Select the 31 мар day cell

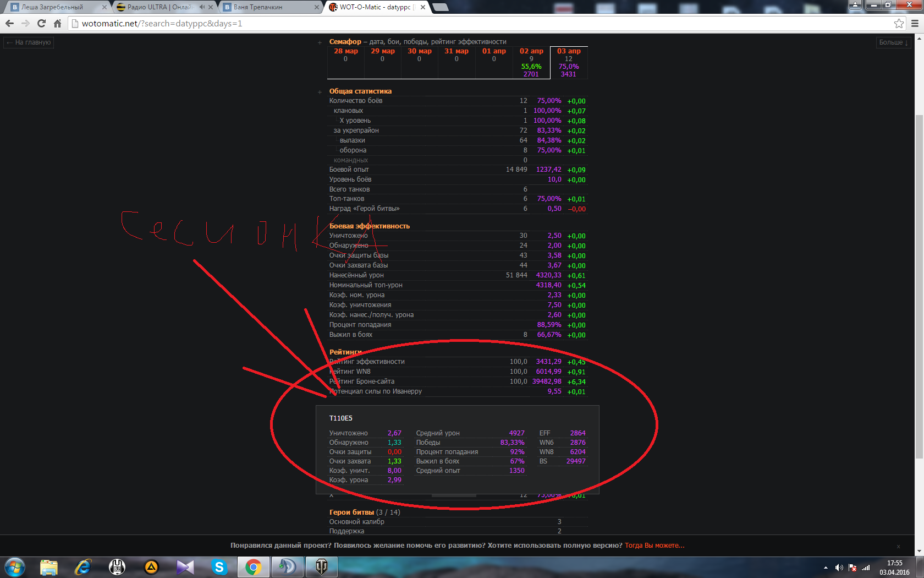pos(457,62)
